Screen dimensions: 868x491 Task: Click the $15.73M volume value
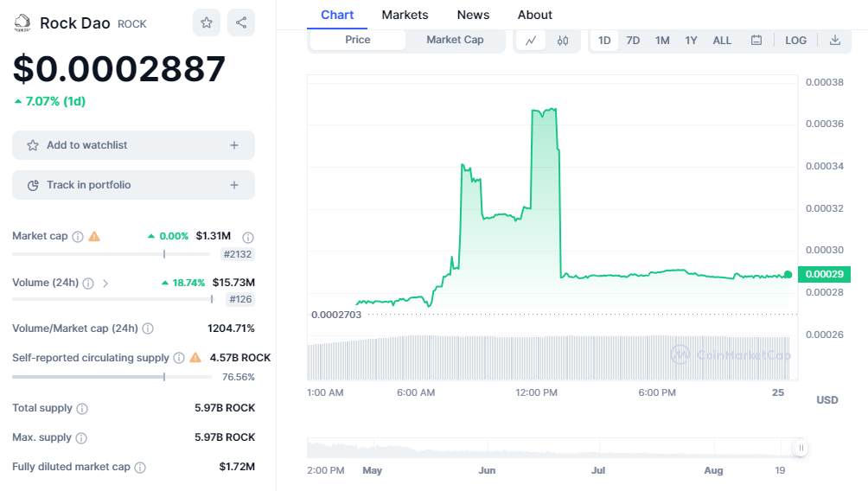click(x=233, y=283)
